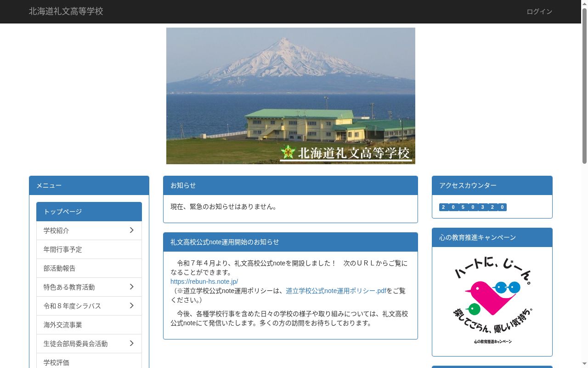Click 現在、緊急のお知らせはありません text
588x368 pixels.
click(x=225, y=207)
